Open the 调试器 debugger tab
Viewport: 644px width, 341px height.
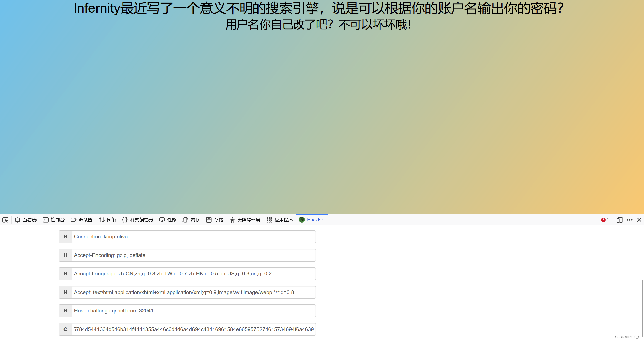[x=82, y=220]
